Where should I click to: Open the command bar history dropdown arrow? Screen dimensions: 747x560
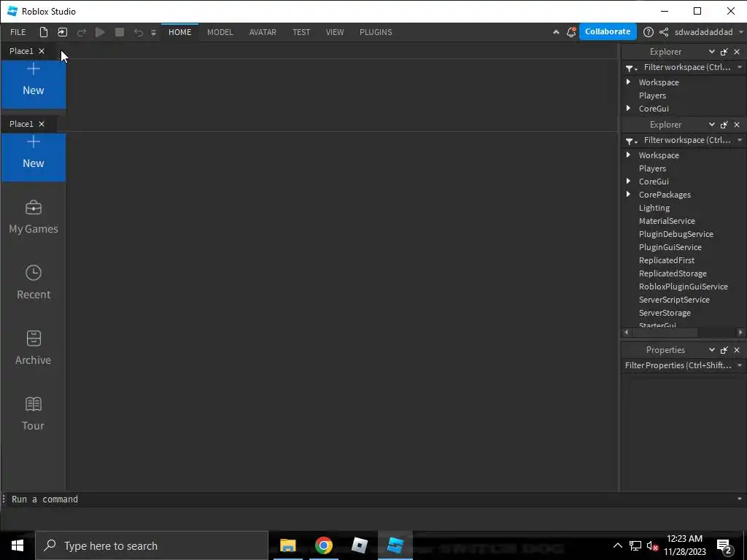pos(740,499)
